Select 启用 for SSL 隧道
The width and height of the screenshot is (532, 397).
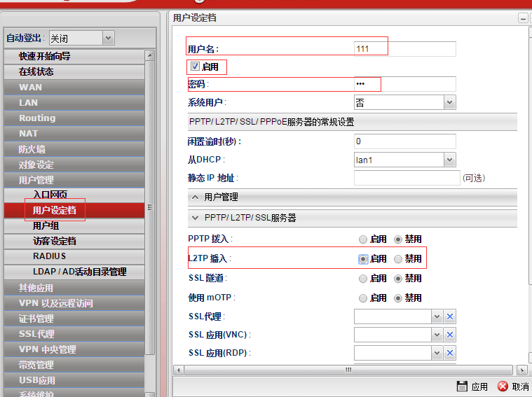coord(362,279)
